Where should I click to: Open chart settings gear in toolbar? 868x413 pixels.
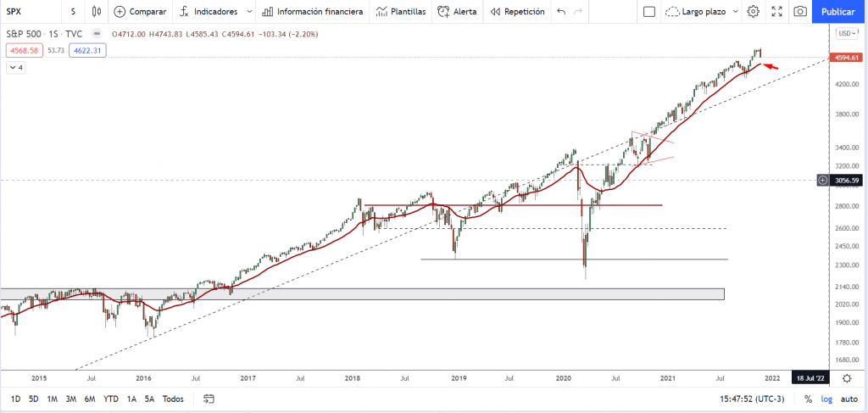coord(753,11)
